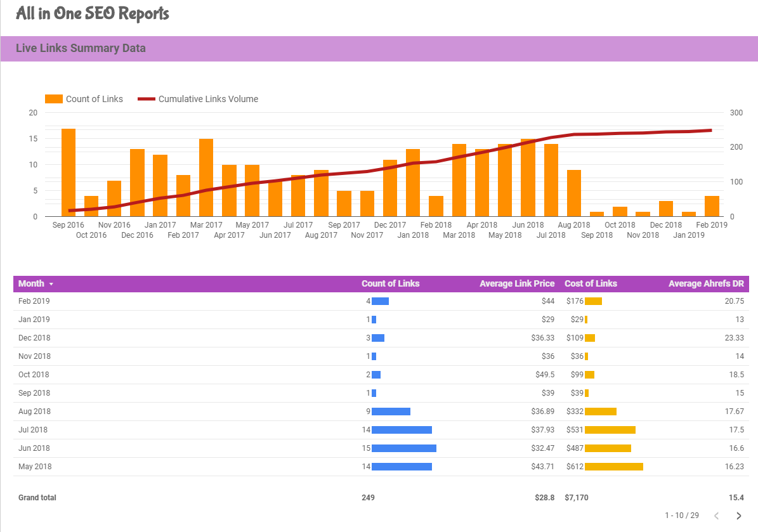Click Dec 2017 x-axis label
Image resolution: width=758 pixels, height=532 pixels.
coord(389,225)
